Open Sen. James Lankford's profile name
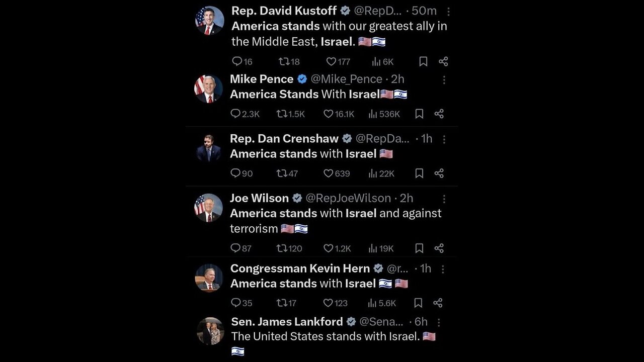 point(287,321)
